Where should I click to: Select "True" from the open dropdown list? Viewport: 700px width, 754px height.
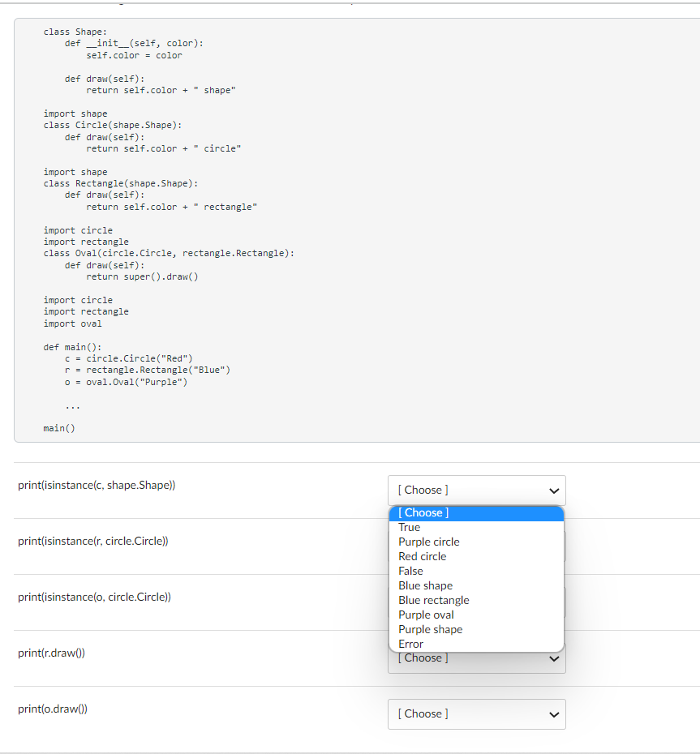409,527
